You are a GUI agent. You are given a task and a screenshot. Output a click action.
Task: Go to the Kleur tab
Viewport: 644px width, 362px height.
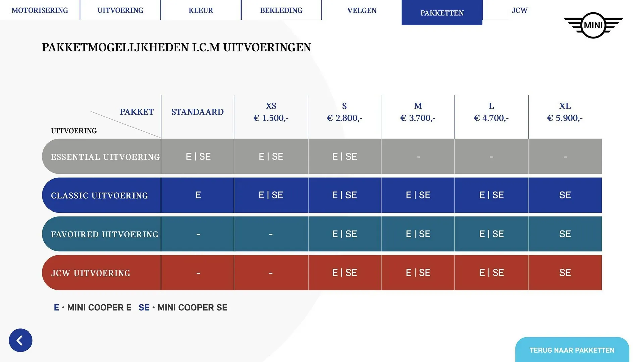click(201, 10)
